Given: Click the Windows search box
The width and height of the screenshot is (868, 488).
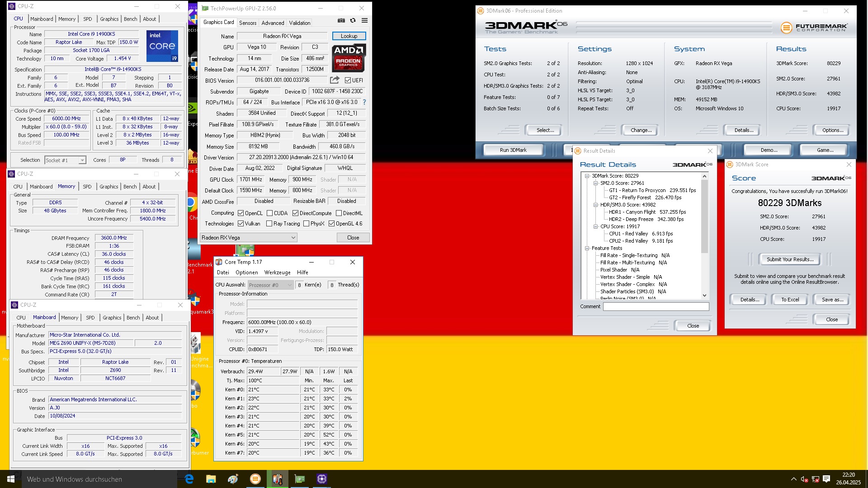Looking at the screenshot, I should pos(99,479).
